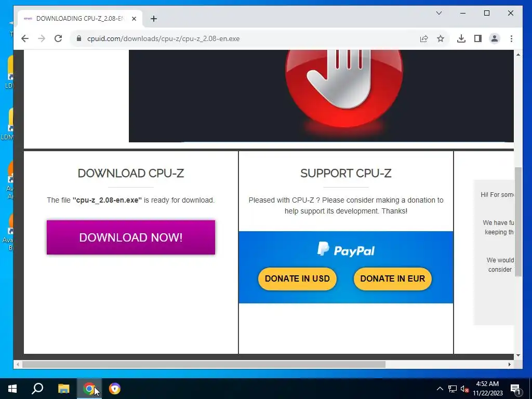View site security lock info
Screen dimensions: 532x399
click(x=79, y=38)
